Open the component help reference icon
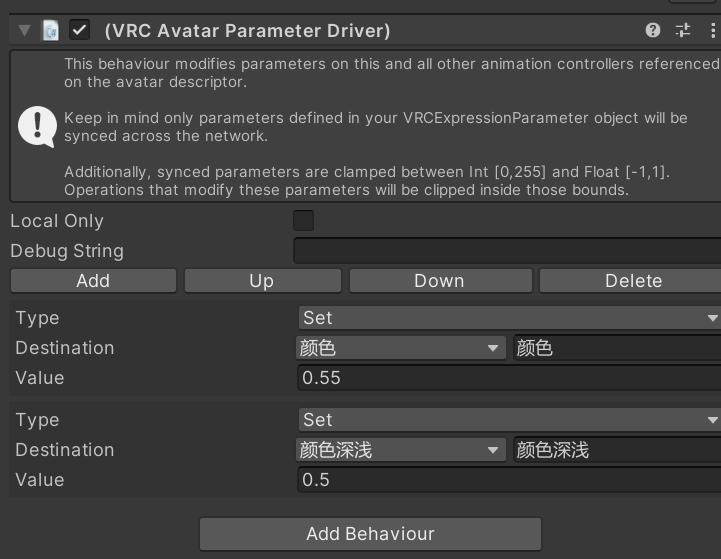 [653, 30]
